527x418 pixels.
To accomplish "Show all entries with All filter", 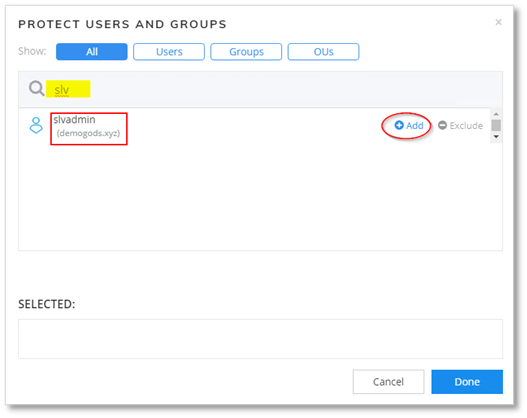I will [x=92, y=52].
